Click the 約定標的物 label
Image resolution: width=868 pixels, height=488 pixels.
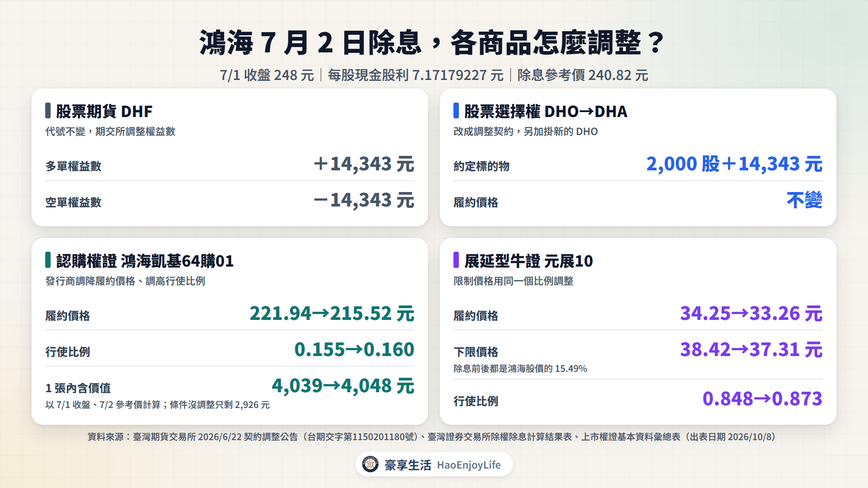(x=481, y=166)
